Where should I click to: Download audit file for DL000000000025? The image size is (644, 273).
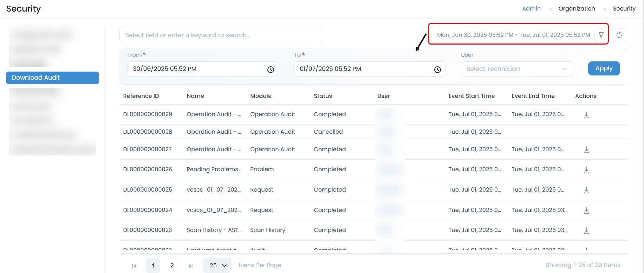[586, 190]
